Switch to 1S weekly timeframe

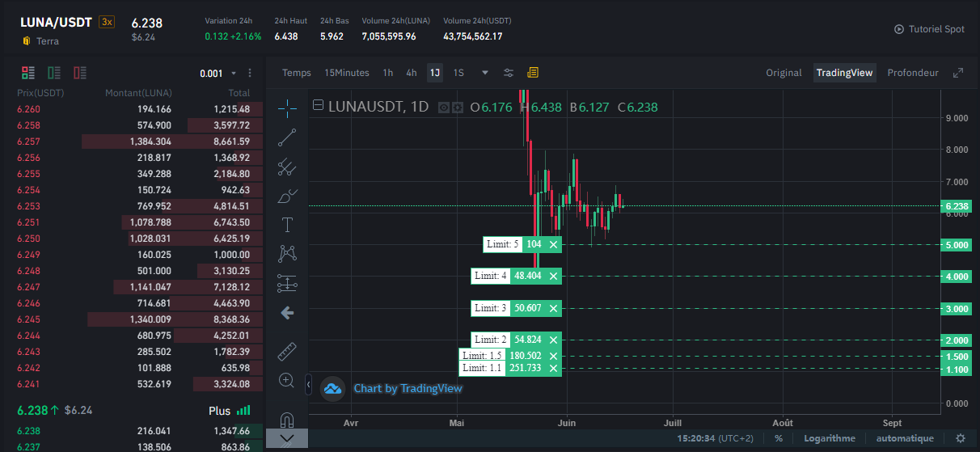[458, 73]
